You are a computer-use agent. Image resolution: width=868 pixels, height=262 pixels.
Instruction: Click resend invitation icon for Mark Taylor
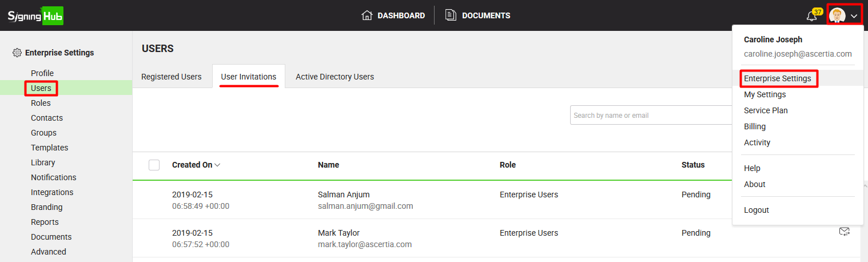click(x=844, y=232)
